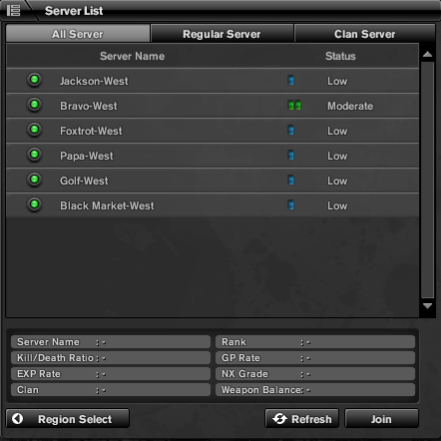Viewport: 441px width, 441px height.
Task: Select the Black Market-West server entry
Action: tap(213, 205)
